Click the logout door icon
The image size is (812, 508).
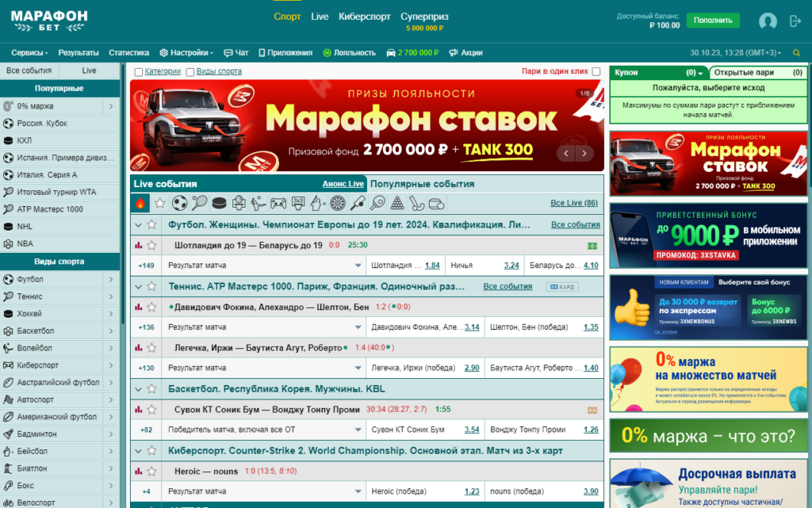(x=795, y=21)
